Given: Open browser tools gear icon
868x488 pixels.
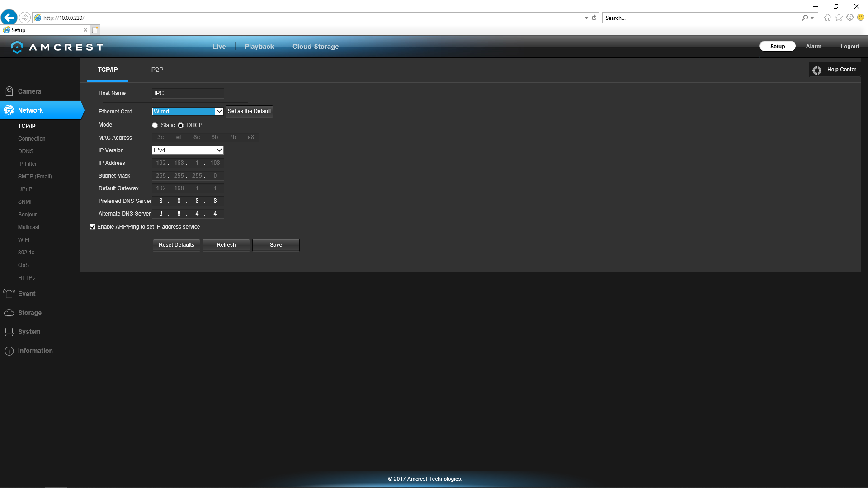Looking at the screenshot, I should tap(850, 18).
